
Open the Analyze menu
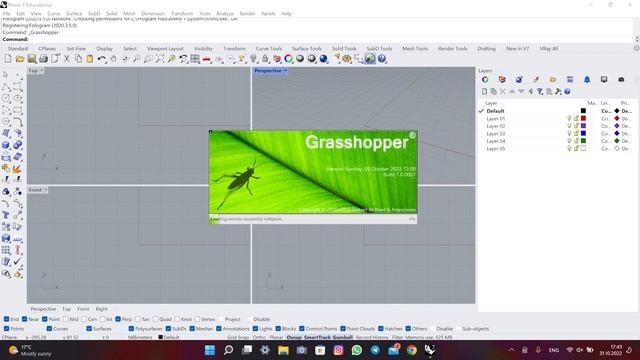[x=225, y=13]
